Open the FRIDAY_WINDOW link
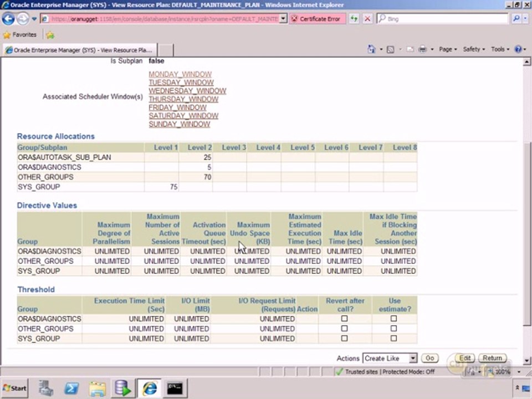Image resolution: width=532 pixels, height=399 pixels. (x=177, y=108)
